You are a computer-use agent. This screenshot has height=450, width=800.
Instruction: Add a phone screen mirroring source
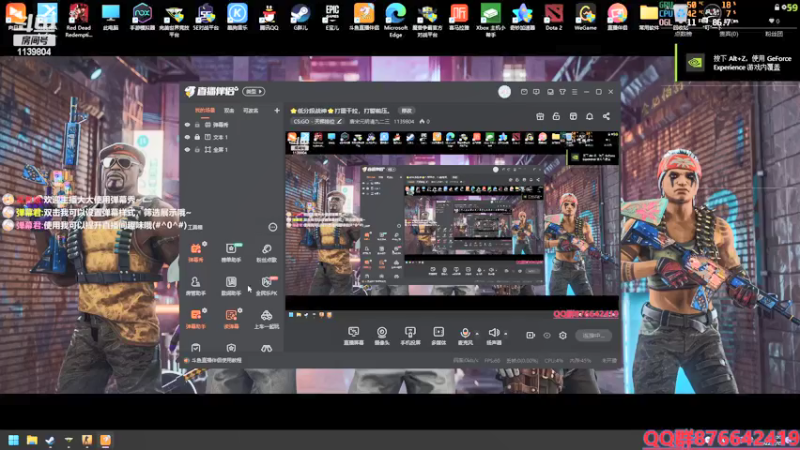coord(410,336)
